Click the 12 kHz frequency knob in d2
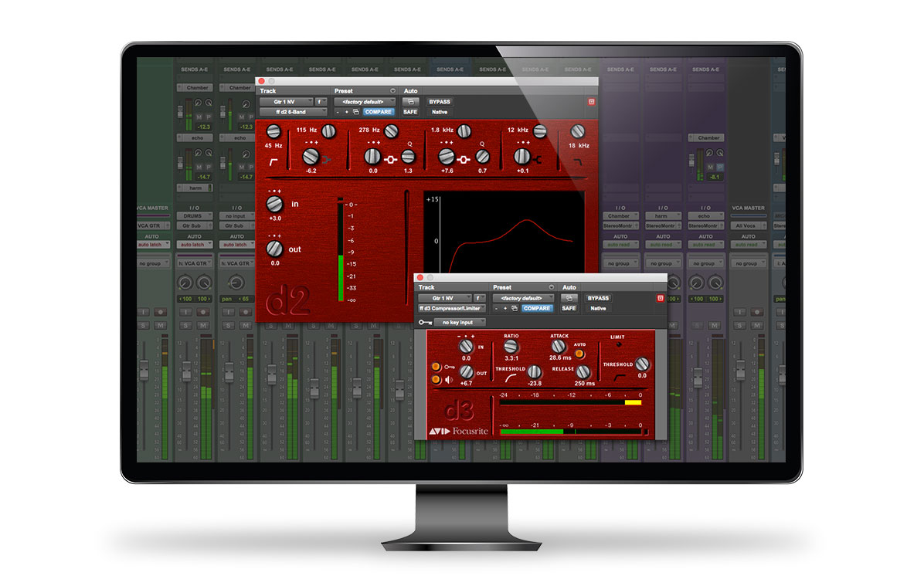924x586 pixels. [540, 130]
